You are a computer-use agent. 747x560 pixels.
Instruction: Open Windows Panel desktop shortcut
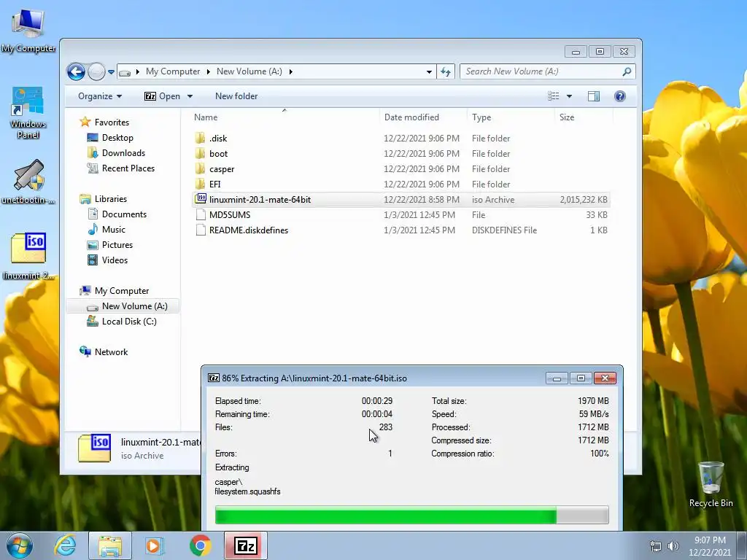pos(28,113)
